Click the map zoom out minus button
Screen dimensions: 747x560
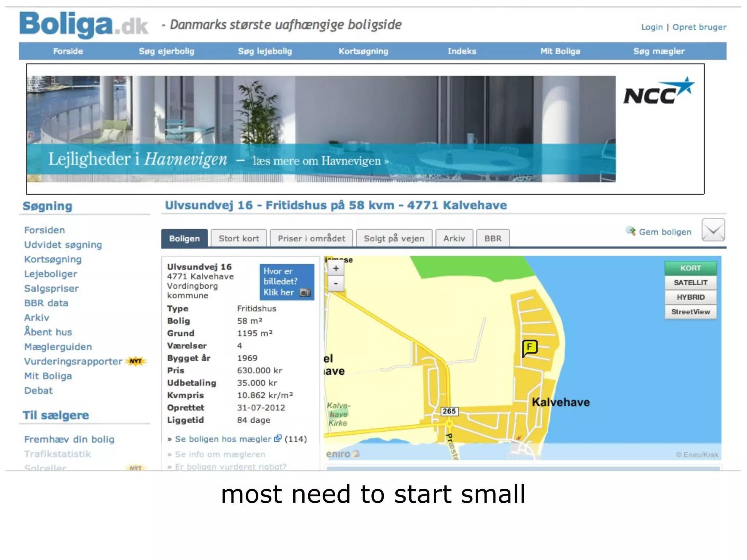coord(336,283)
